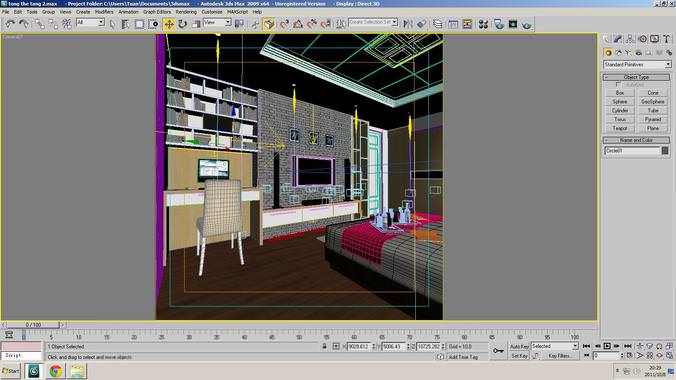Click the Plane primitive button
This screenshot has width=676, height=380.
(653, 128)
